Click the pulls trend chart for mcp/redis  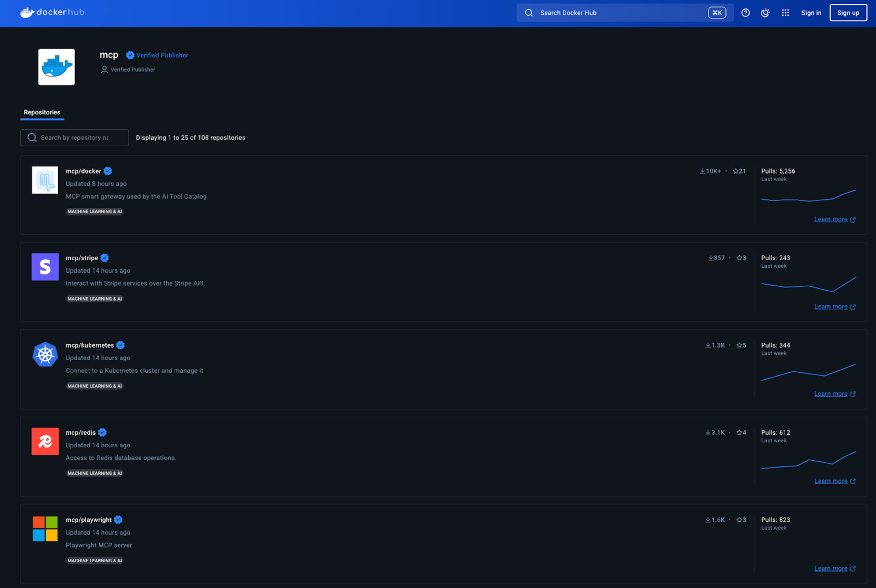pos(809,460)
